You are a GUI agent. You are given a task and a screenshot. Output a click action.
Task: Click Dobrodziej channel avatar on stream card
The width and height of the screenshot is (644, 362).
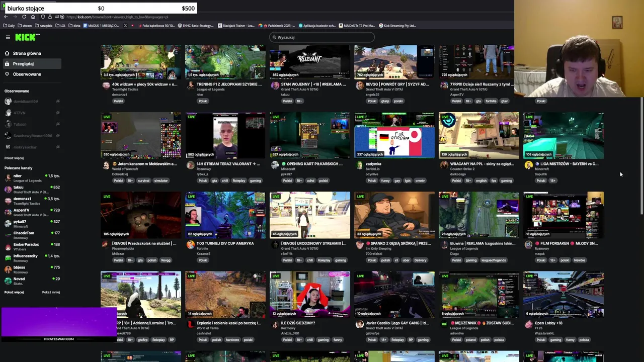coord(106,165)
